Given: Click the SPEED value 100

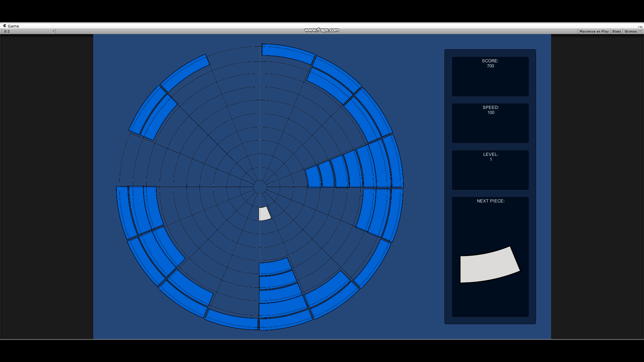Looking at the screenshot, I should (x=491, y=113).
